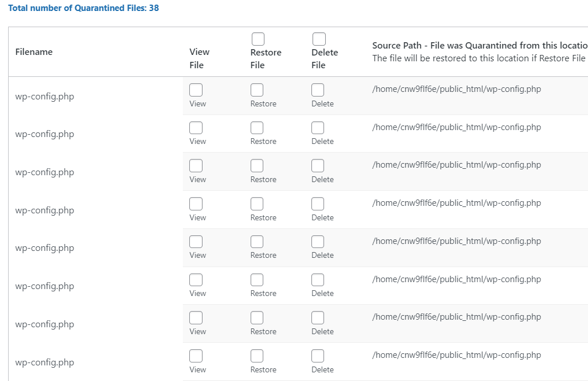This screenshot has height=381, width=588.
Task: Click the Total number of Quarantined Files heading
Action: 84,8
